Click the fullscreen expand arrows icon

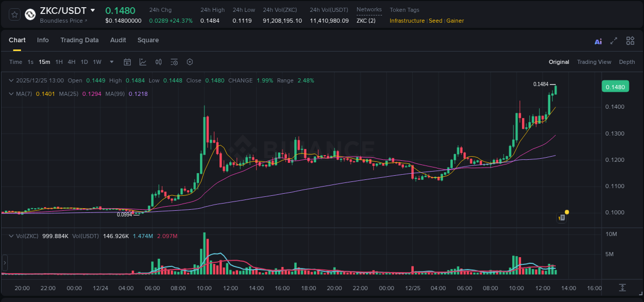click(x=614, y=41)
